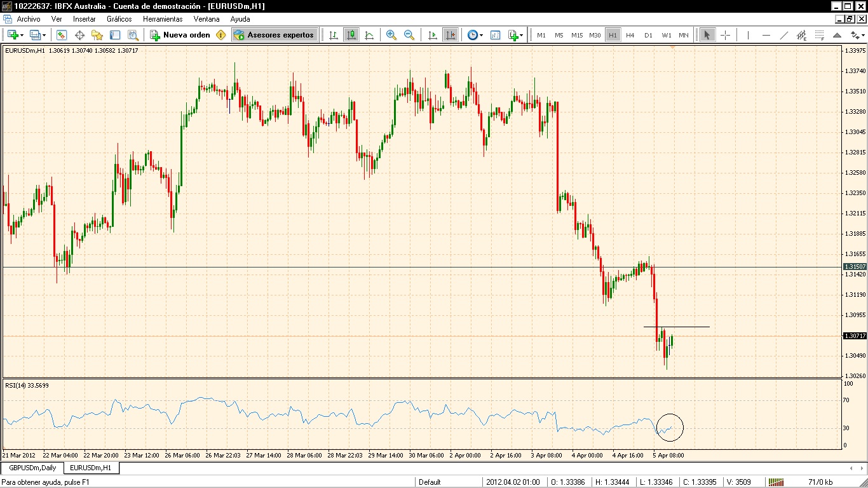The image size is (868, 488).
Task: Select the M15 timeframe
Action: pyautogui.click(x=577, y=35)
